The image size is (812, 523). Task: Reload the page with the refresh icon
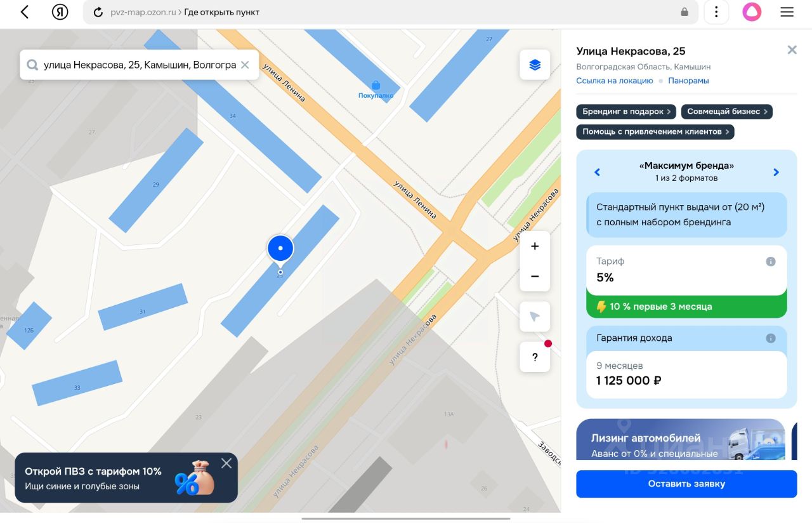pyautogui.click(x=98, y=12)
